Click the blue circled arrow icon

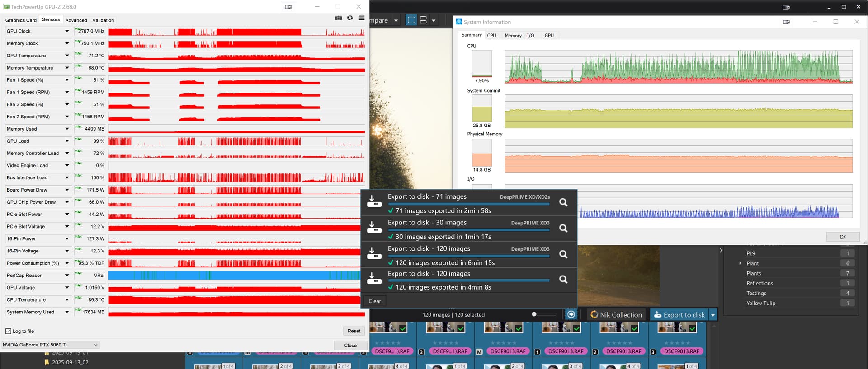click(571, 314)
